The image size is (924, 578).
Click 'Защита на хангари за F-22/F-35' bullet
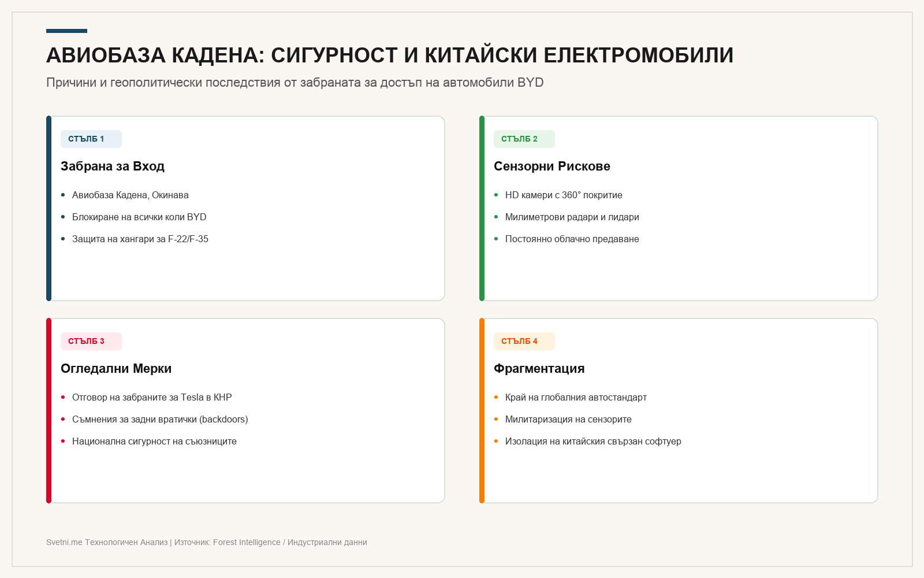[140, 239]
